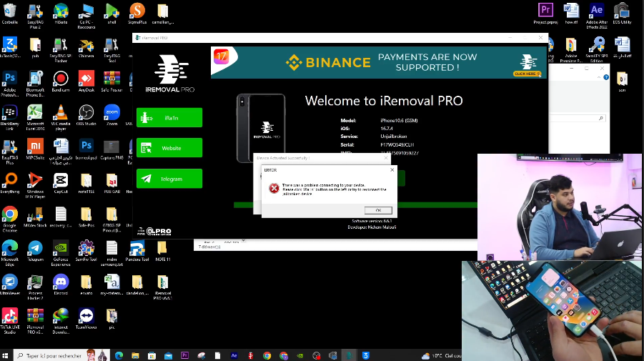Open Google Chrome desktop shortcut
The image size is (644, 361).
point(9,219)
